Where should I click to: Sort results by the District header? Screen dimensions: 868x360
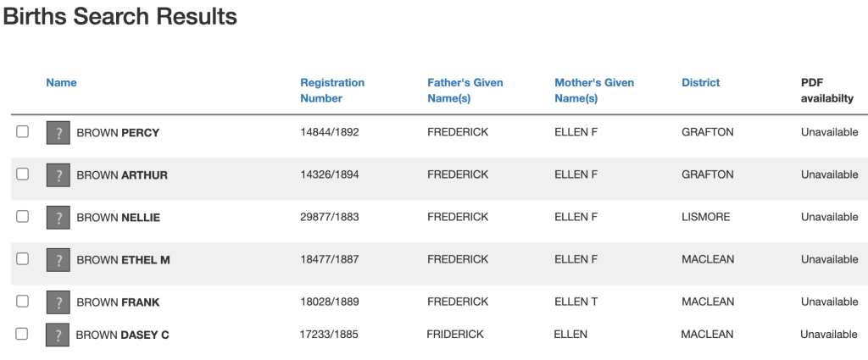pyautogui.click(x=700, y=83)
